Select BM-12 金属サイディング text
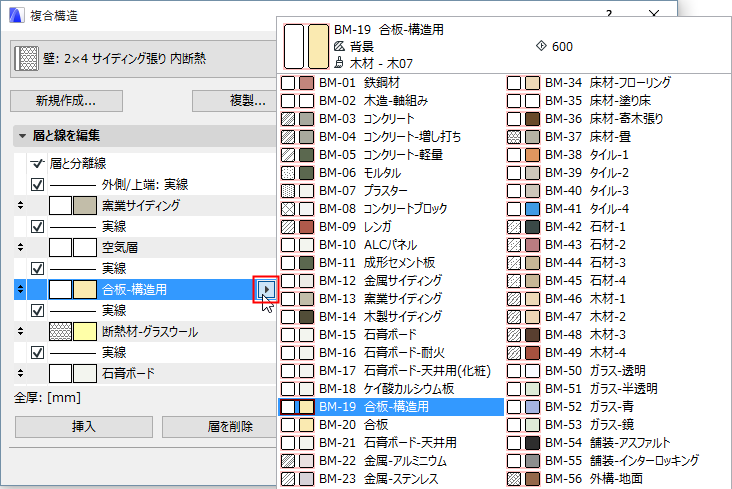Viewport: 732px width, 489px height. 380,281
